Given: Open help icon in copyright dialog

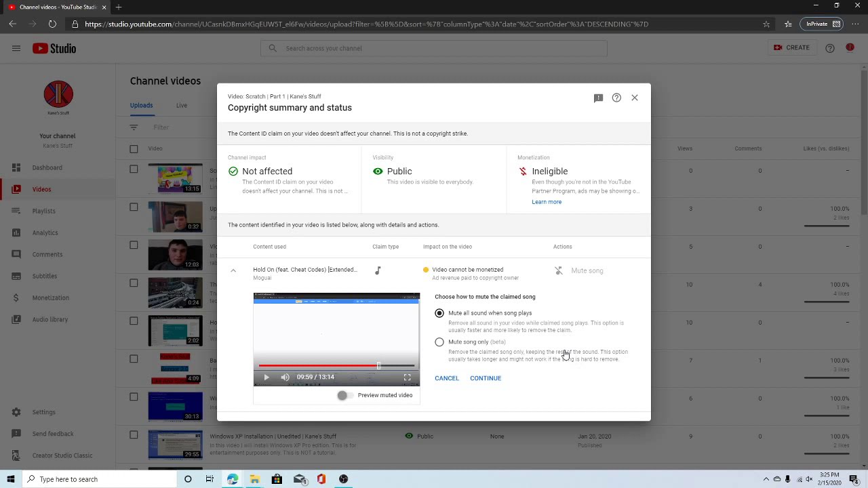Looking at the screenshot, I should coord(616,98).
